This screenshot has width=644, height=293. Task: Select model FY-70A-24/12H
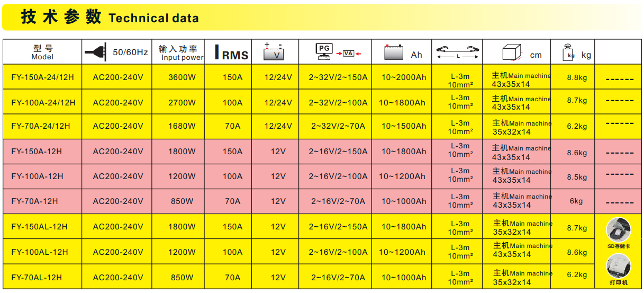40,126
